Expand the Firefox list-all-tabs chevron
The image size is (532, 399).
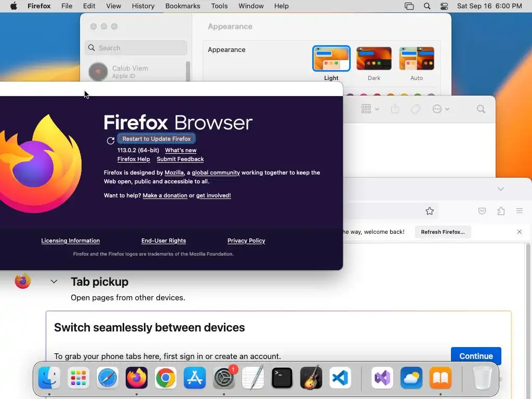501,189
